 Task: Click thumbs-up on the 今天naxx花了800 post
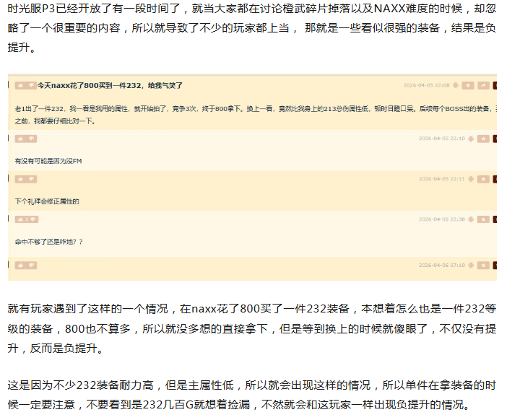point(19,85)
